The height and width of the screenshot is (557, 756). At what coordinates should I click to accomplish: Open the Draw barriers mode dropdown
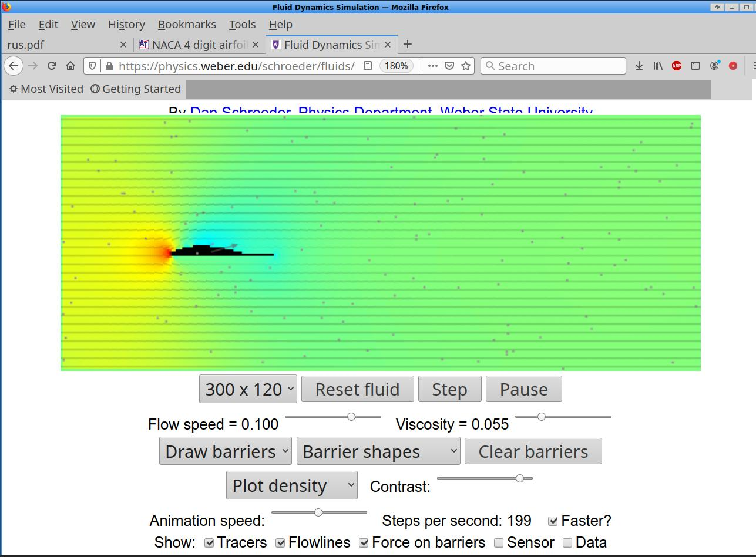tap(226, 451)
